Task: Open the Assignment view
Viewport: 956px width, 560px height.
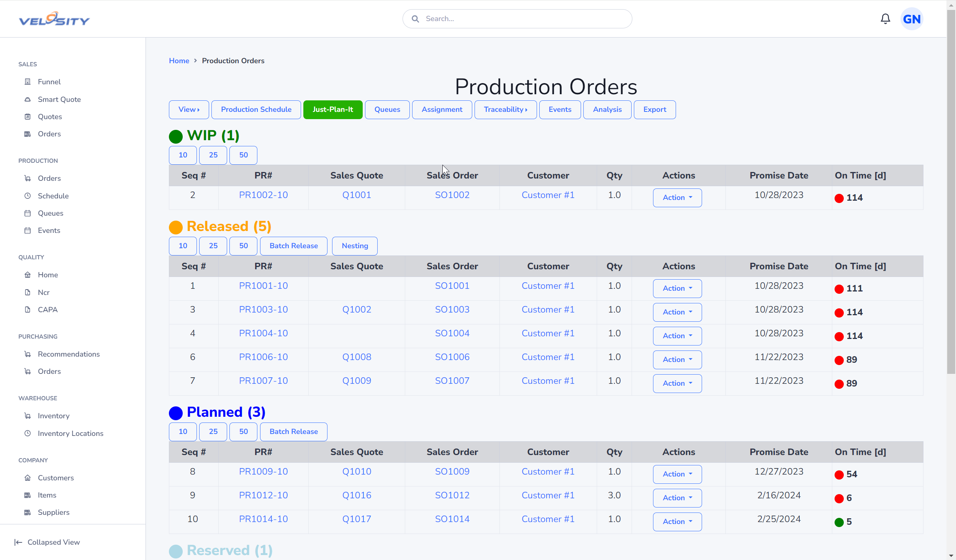Action: [442, 110]
